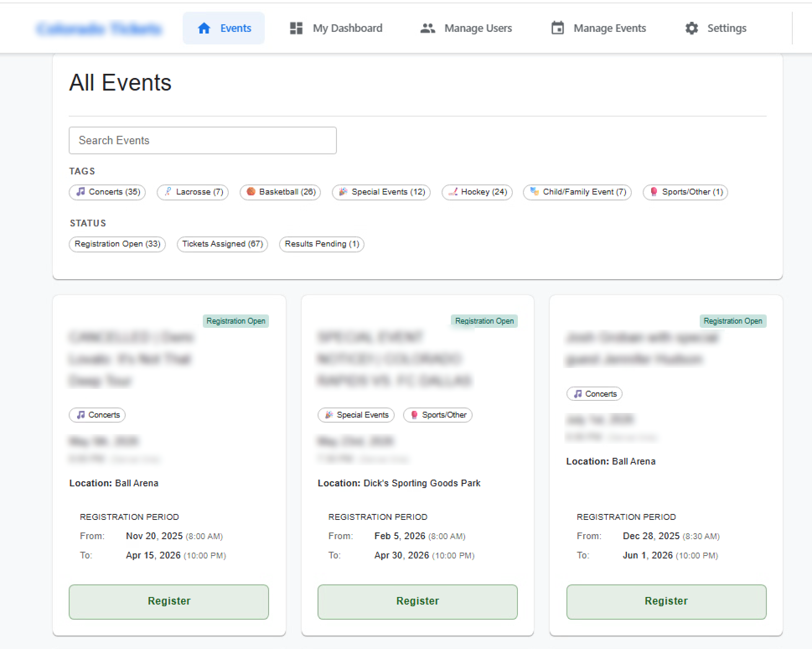Open Settings using the gear icon
Image resolution: width=812 pixels, height=649 pixels.
[691, 28]
